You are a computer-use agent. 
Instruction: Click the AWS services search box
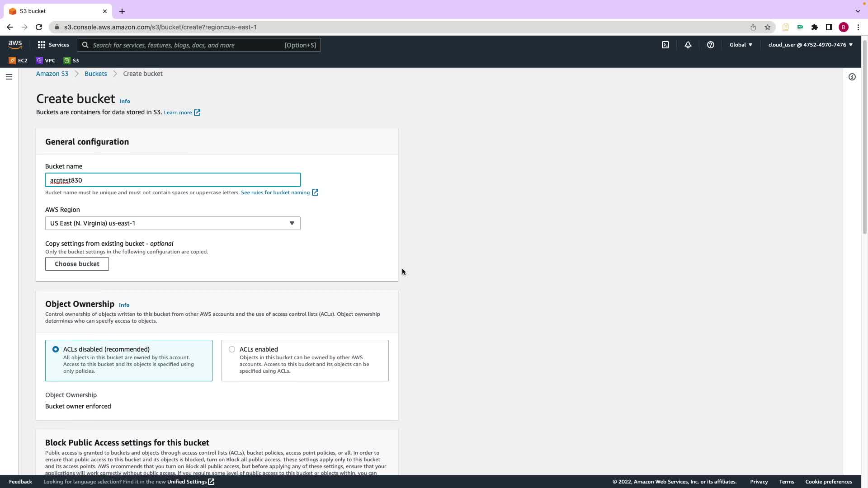click(x=199, y=45)
